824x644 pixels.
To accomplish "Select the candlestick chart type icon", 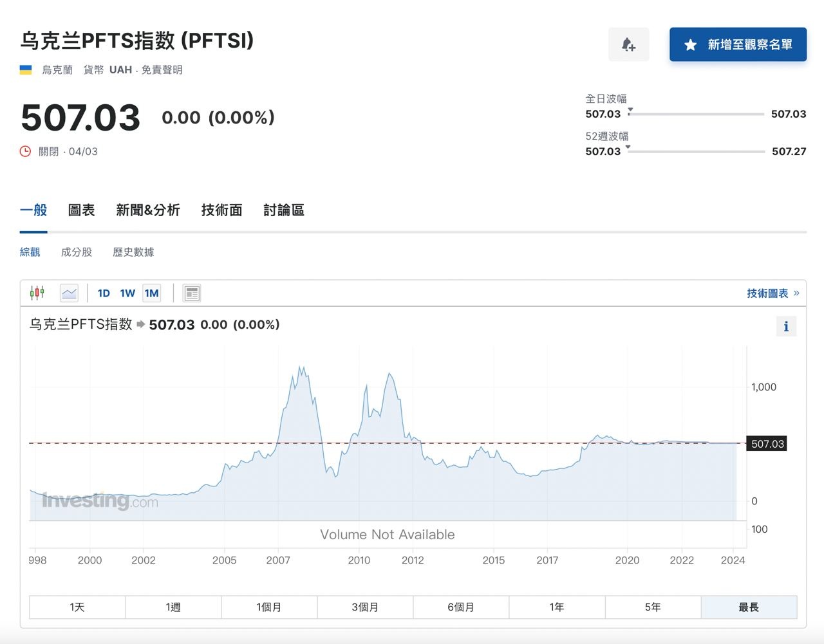I will pos(37,293).
